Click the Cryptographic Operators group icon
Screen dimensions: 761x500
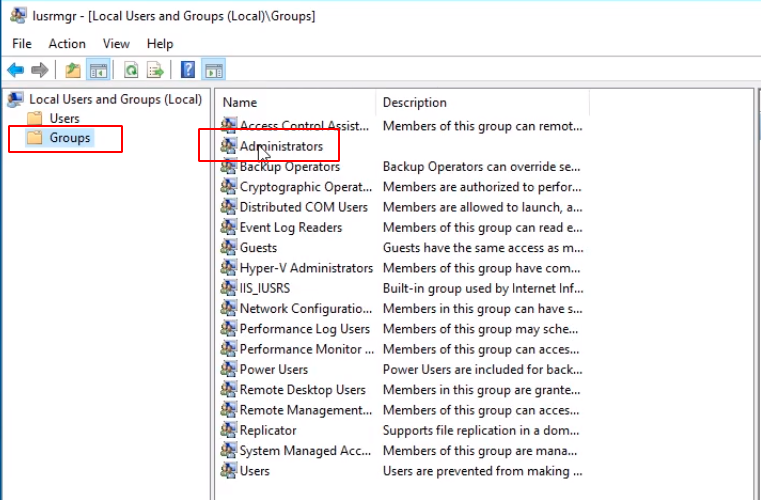(x=229, y=187)
